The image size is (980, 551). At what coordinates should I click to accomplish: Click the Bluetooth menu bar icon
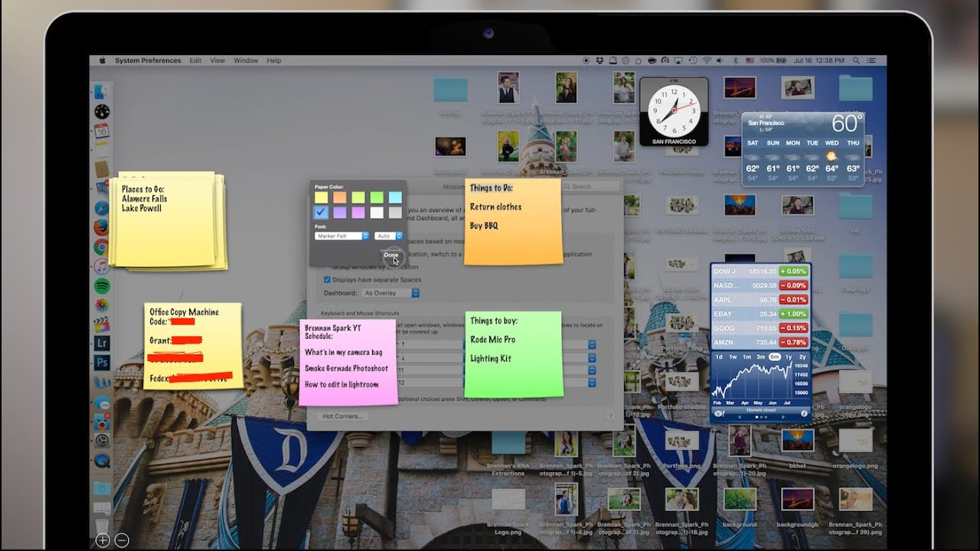click(735, 60)
